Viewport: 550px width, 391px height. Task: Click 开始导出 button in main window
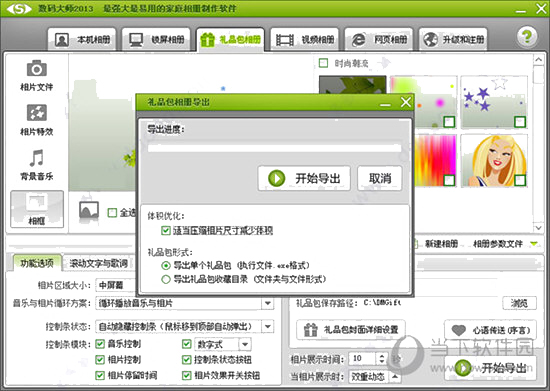490,368
